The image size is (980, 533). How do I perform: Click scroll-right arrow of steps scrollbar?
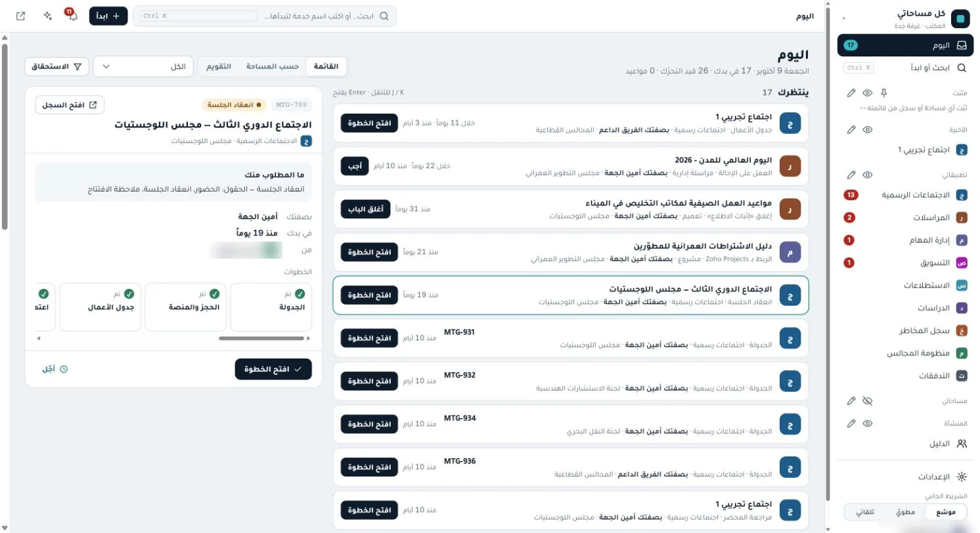coord(309,339)
